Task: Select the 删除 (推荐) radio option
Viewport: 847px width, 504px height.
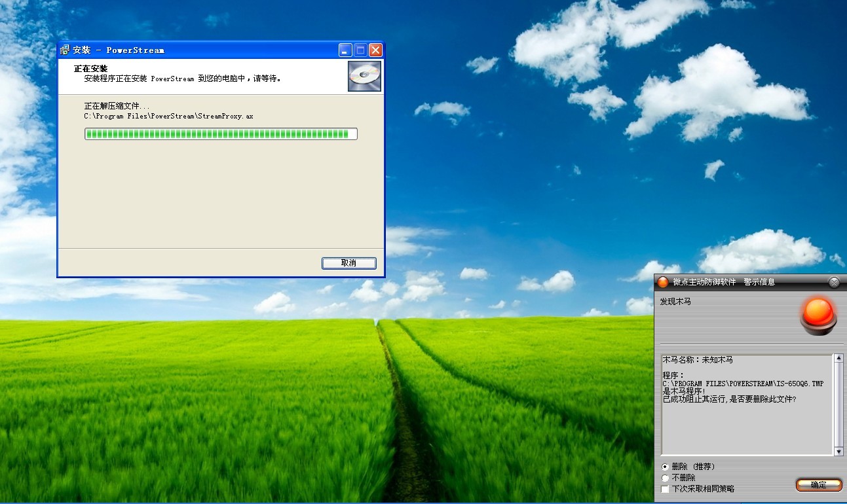Action: pyautogui.click(x=666, y=467)
